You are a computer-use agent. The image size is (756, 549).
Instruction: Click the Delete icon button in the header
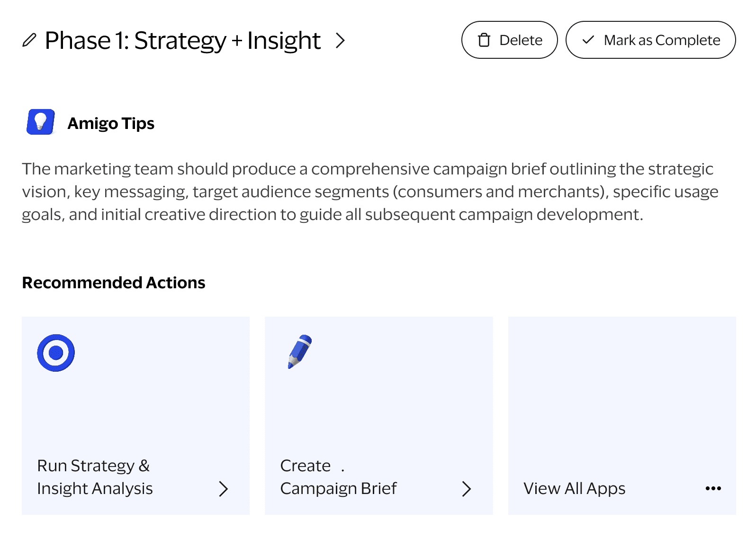(x=509, y=40)
